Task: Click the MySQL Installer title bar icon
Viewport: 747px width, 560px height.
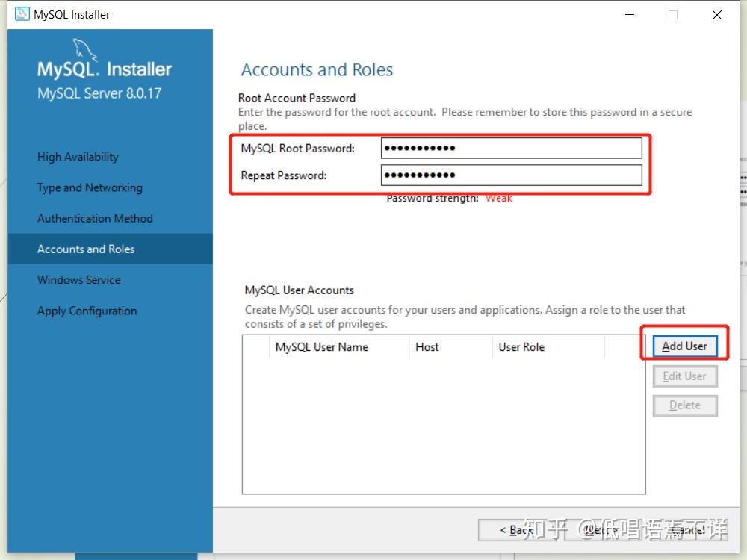Action: coord(22,14)
